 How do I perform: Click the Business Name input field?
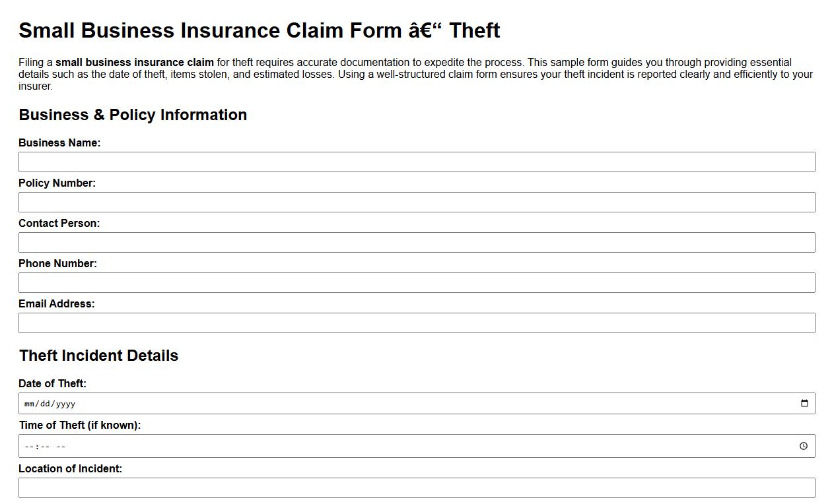tap(417, 162)
